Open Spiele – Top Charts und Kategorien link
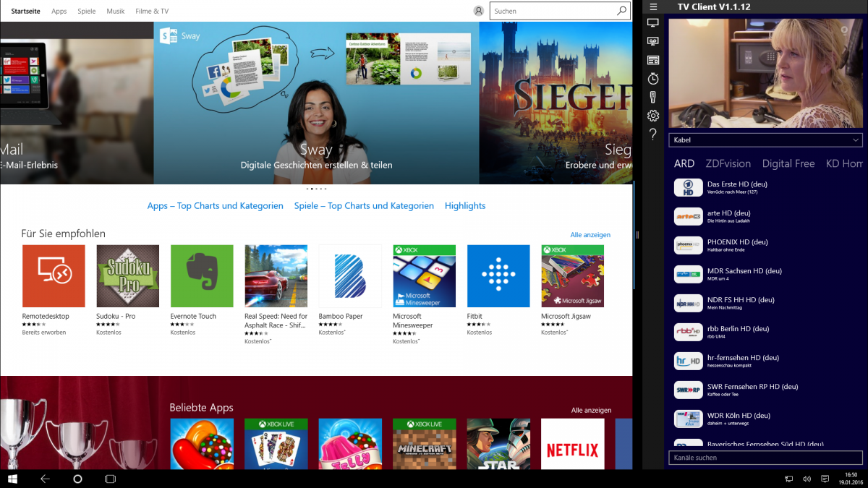 click(364, 206)
